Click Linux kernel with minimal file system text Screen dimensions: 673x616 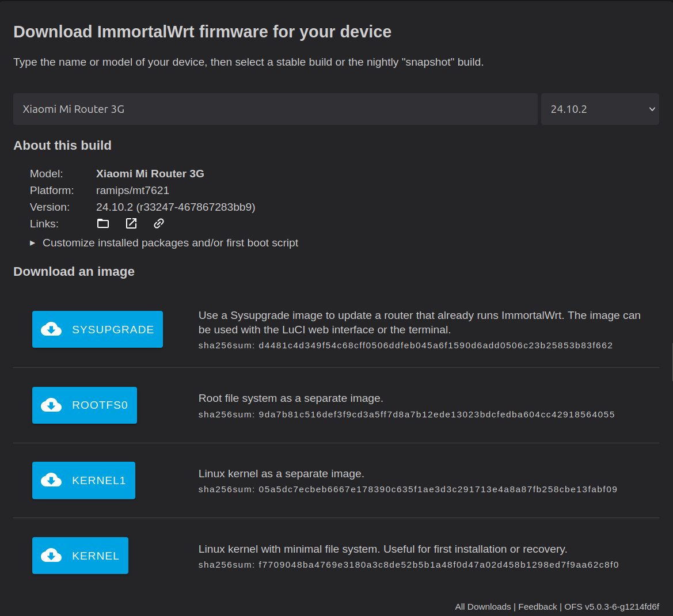(x=383, y=549)
